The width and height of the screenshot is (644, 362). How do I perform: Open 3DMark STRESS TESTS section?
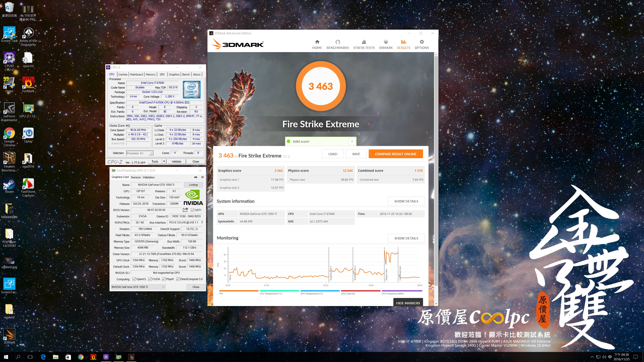click(x=364, y=44)
